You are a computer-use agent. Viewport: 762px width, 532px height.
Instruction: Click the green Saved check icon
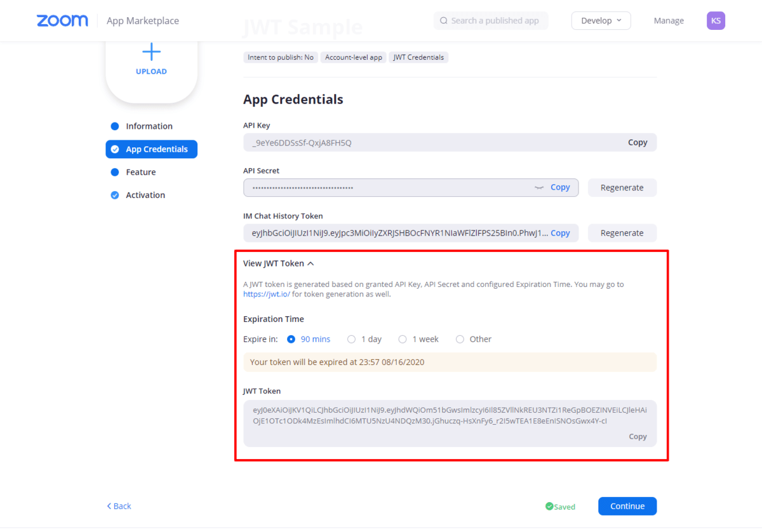point(549,507)
